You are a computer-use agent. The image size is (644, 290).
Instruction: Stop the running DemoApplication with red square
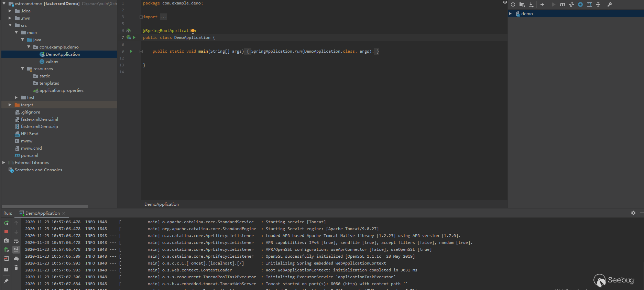tap(6, 232)
